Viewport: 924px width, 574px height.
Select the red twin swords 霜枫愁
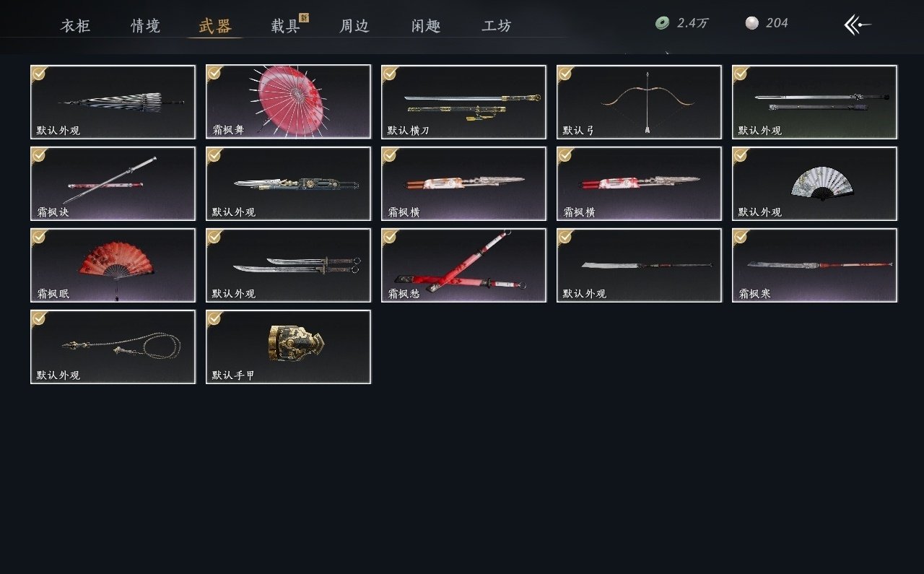pyautogui.click(x=463, y=265)
